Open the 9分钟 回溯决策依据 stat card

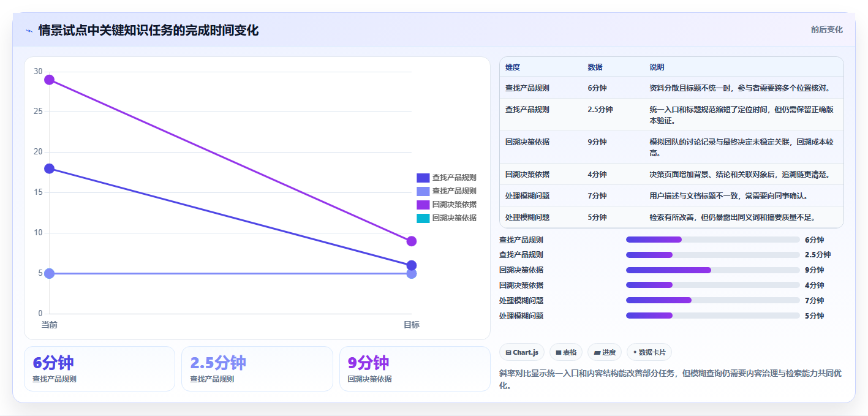coord(415,369)
